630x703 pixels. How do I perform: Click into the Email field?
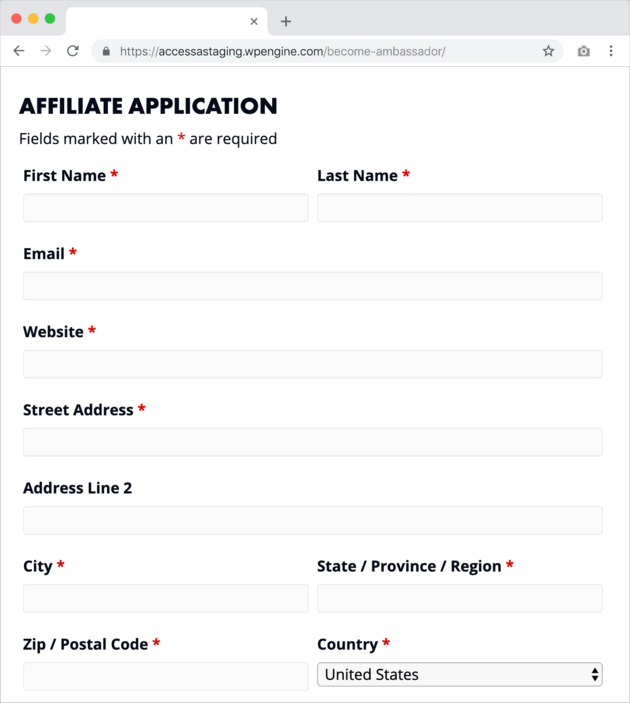point(312,286)
